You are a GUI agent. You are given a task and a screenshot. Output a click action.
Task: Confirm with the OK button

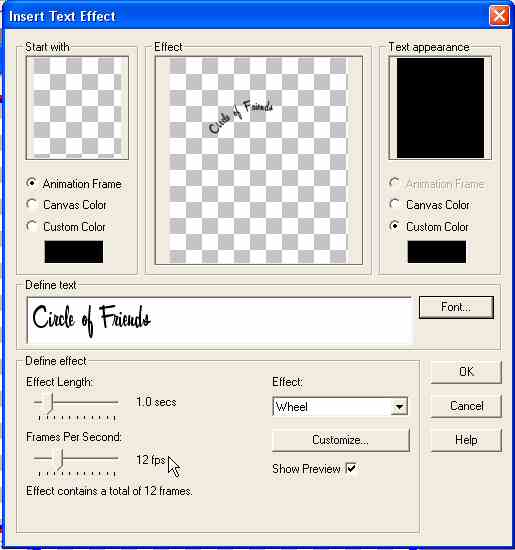[466, 372]
